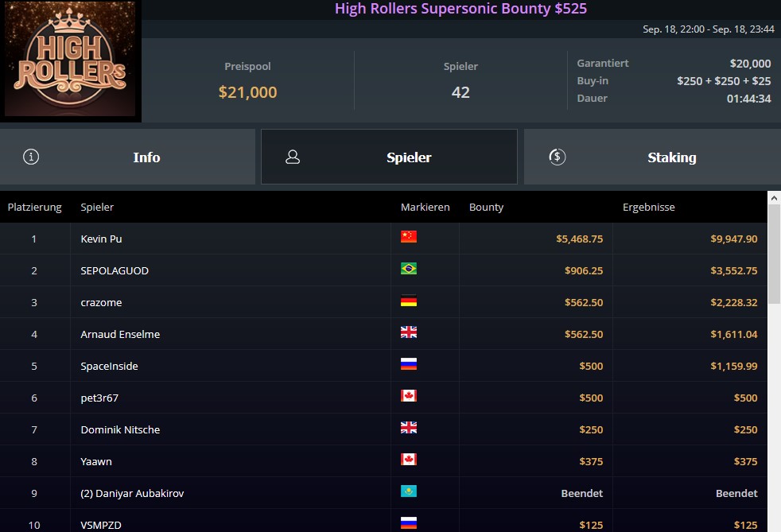Click the $3,552.75 result value
Screen dimensions: 781x532
(x=734, y=271)
